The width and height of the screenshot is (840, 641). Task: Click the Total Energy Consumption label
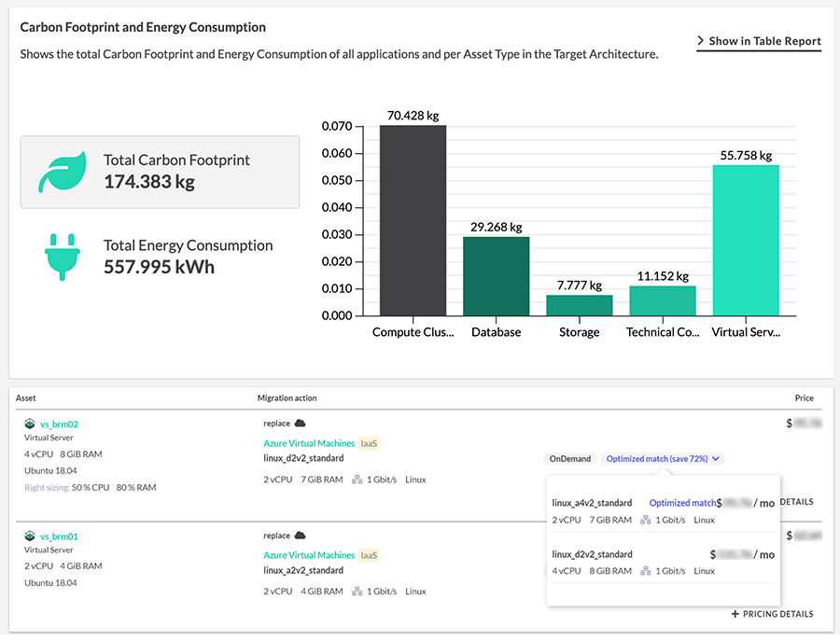pos(188,245)
